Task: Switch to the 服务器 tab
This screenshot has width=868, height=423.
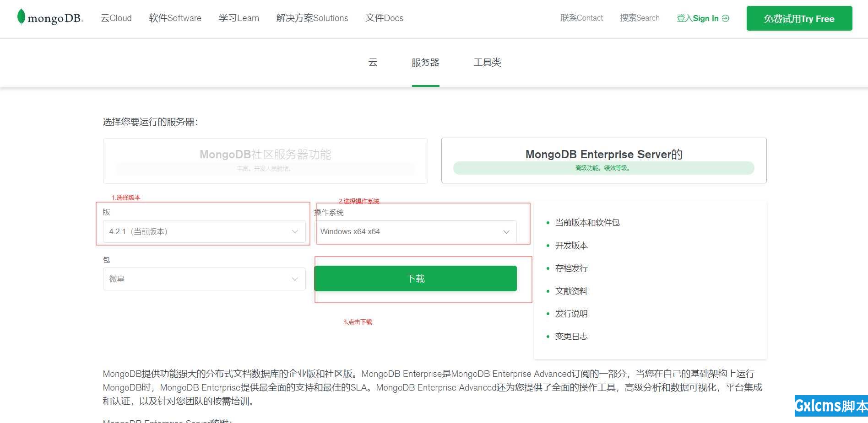Action: click(x=425, y=63)
